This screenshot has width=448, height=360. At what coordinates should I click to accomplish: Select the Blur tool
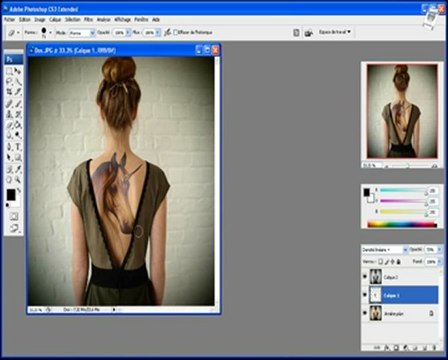click(x=9, y=135)
